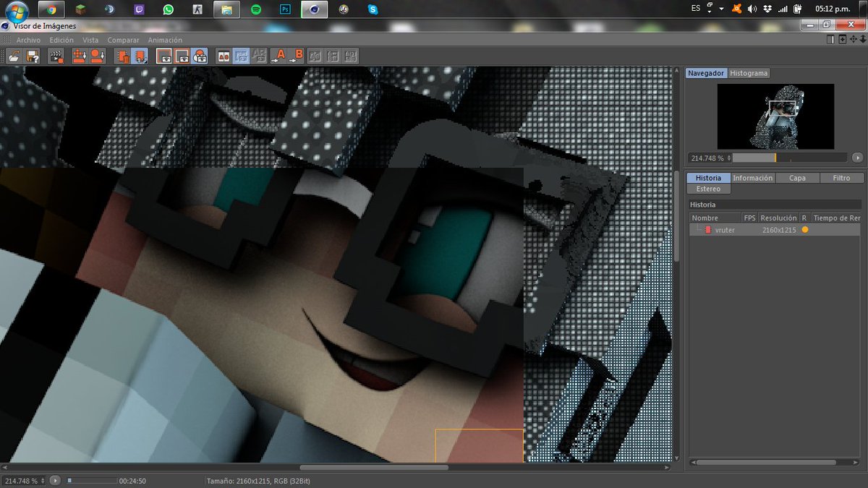Set image as A with red A icon
868x488 pixels.
pos(278,56)
